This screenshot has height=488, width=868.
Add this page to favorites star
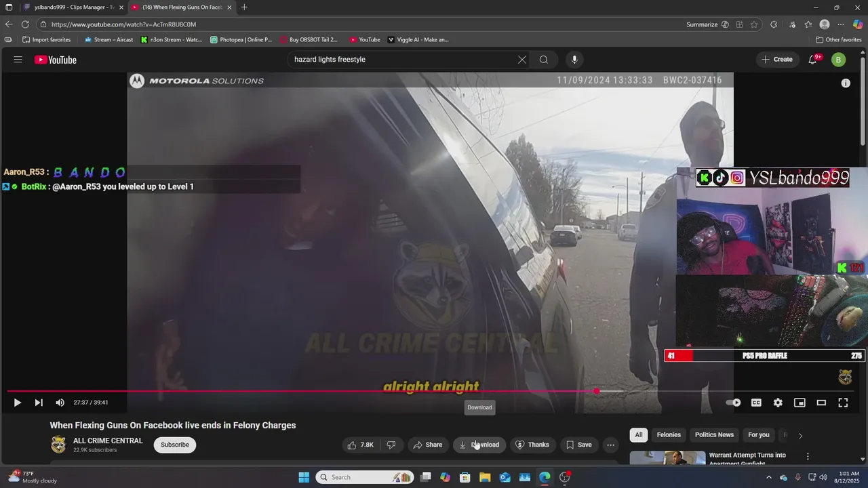(x=754, y=24)
